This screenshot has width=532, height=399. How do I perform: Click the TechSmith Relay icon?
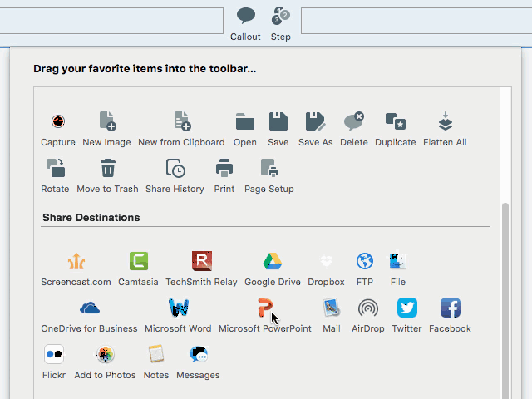tap(202, 261)
